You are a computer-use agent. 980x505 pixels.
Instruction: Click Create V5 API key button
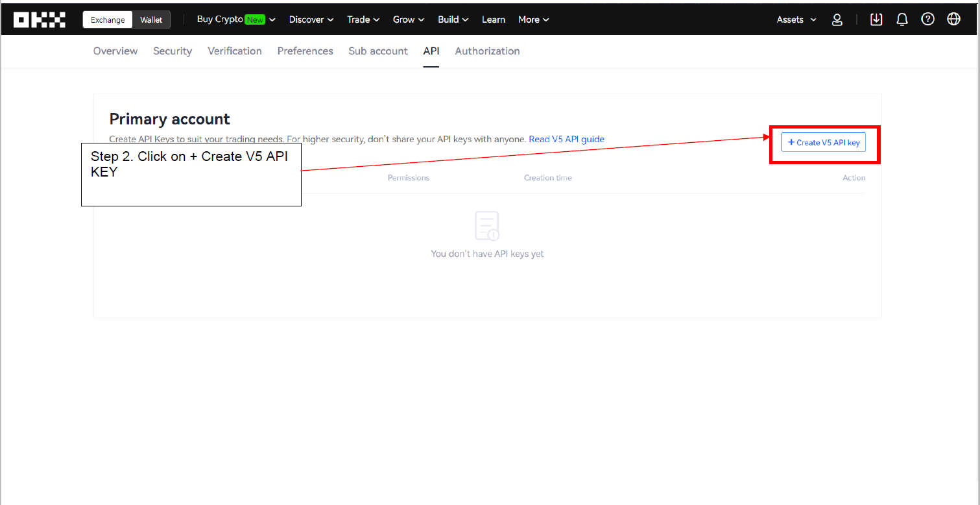(x=824, y=142)
